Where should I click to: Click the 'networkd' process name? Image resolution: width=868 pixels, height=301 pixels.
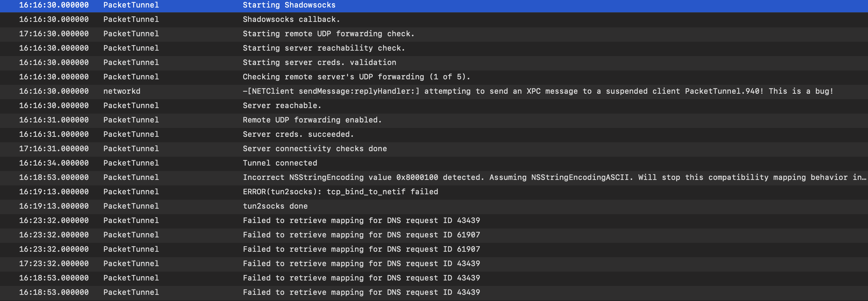[122, 91]
